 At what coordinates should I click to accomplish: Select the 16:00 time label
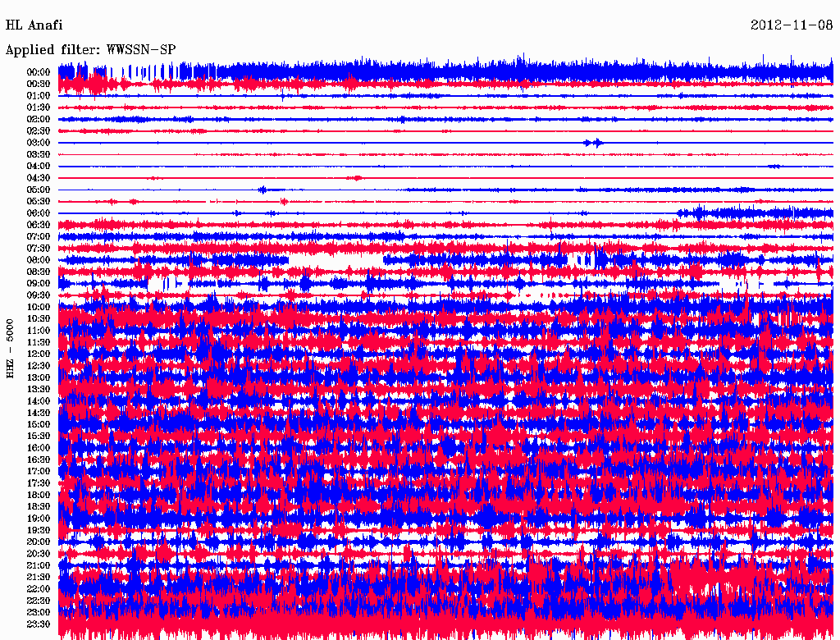38,448
